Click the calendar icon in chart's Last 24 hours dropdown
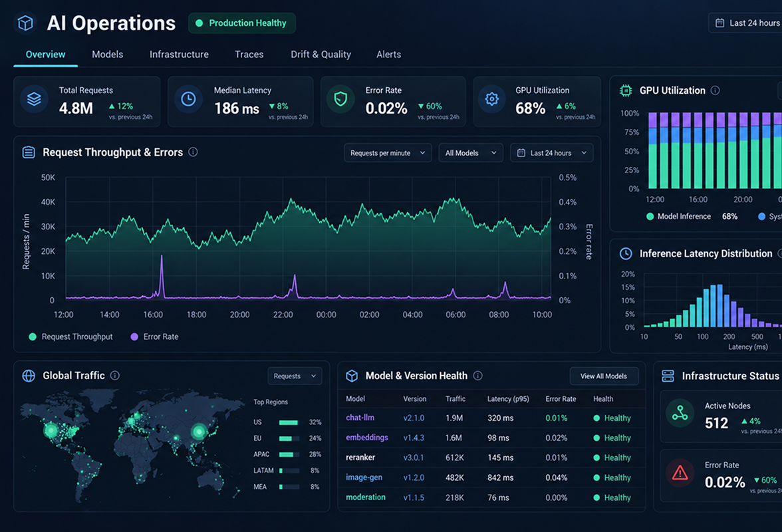 521,153
